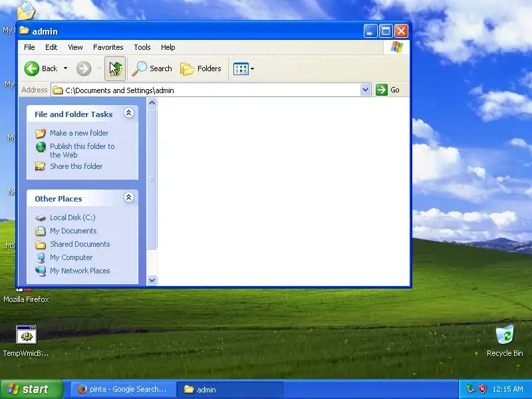Open the Views dropdown button
Screen dimensions: 532x399
[x=243, y=68]
